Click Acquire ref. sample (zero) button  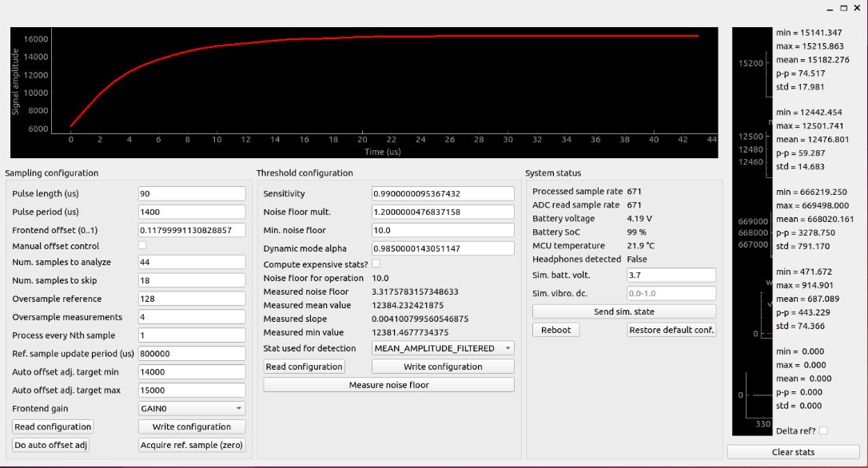pos(192,445)
